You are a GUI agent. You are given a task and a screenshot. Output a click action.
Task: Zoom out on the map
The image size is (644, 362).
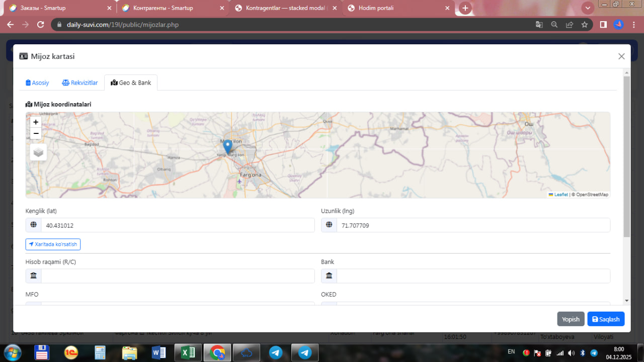(x=36, y=133)
